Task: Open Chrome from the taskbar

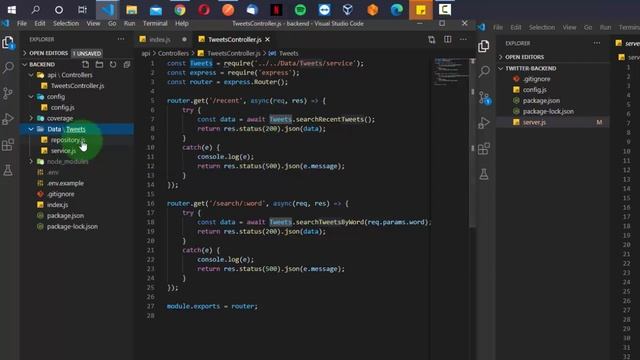Action: tap(180, 9)
